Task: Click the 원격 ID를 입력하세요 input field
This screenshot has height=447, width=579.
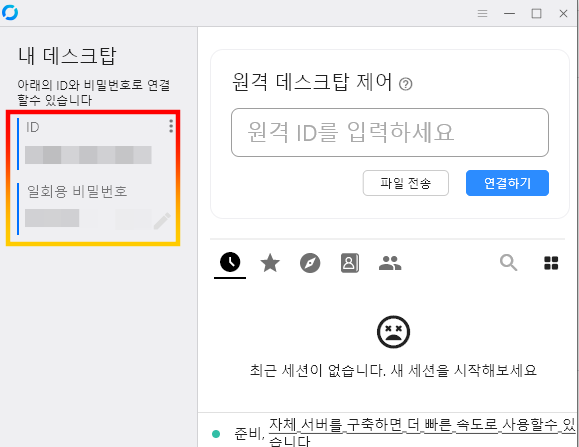Action: point(390,133)
